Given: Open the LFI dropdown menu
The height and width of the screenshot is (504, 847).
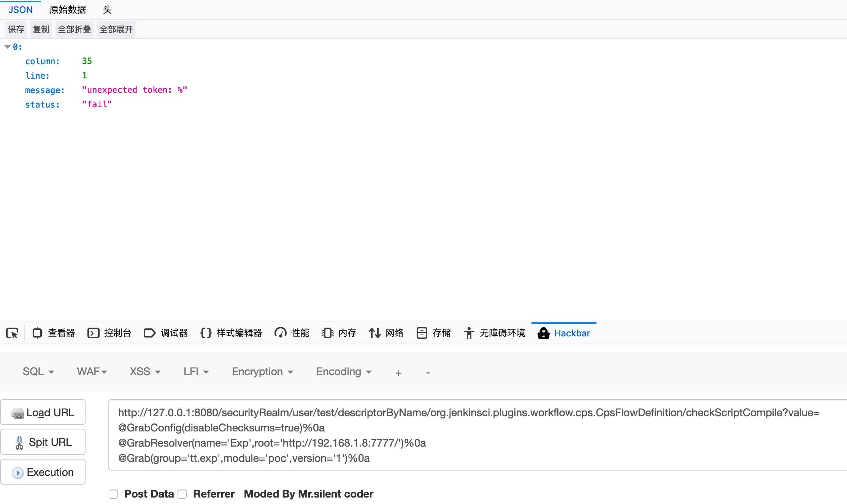Looking at the screenshot, I should coord(196,372).
